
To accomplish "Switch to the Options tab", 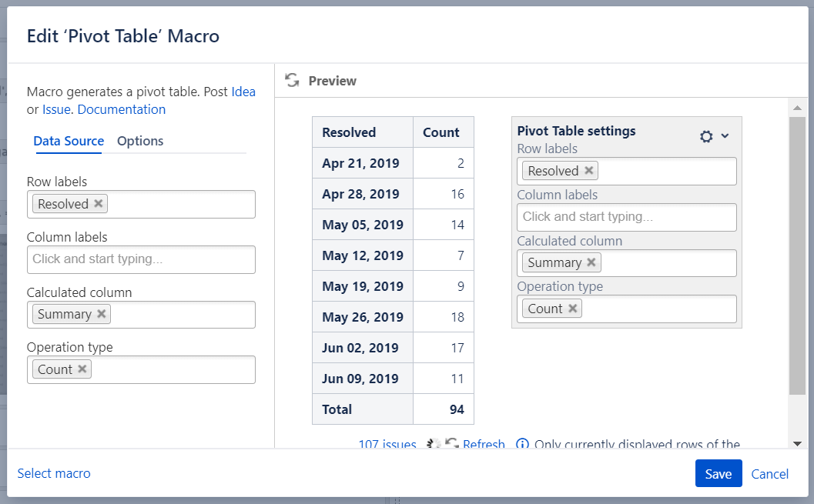I will (140, 141).
